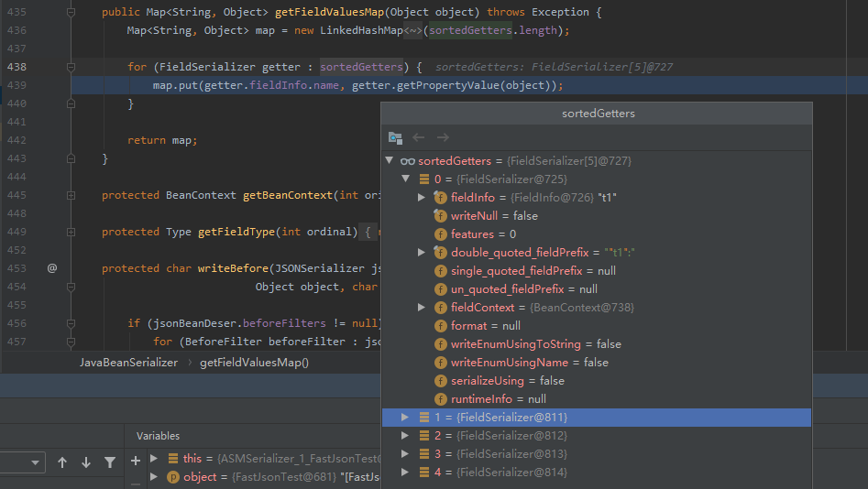The height and width of the screenshot is (489, 868).
Task: Select the 'un_quoted_fieldPrefix = null' row
Action: 597,288
